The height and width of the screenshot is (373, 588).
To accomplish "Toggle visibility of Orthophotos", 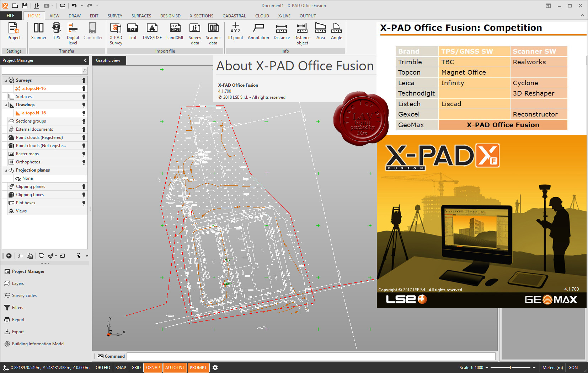I will (84, 162).
